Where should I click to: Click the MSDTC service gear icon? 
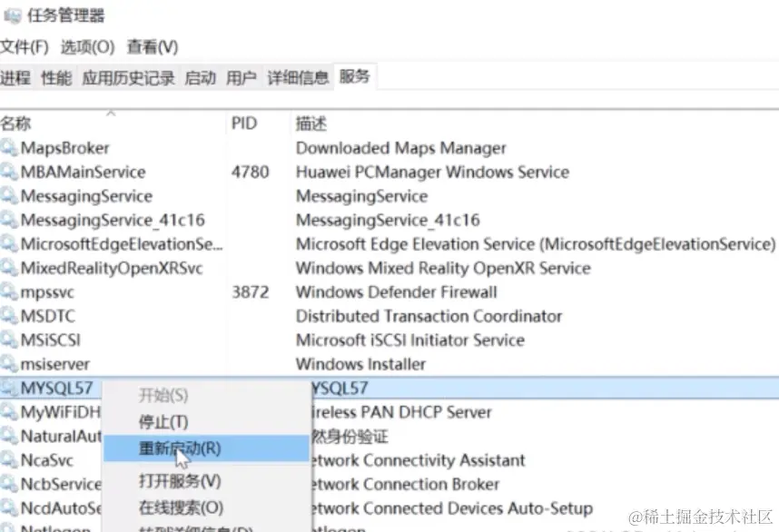(9, 317)
